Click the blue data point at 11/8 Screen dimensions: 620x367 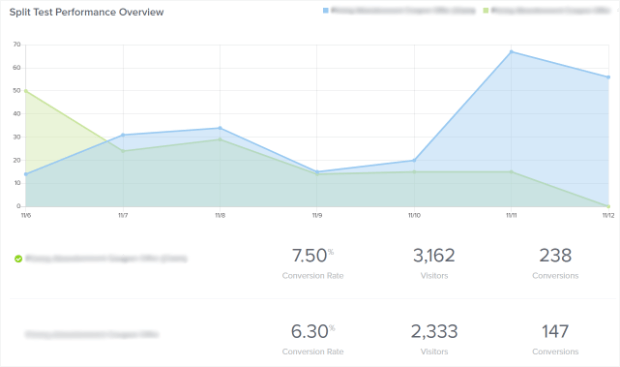(220, 128)
